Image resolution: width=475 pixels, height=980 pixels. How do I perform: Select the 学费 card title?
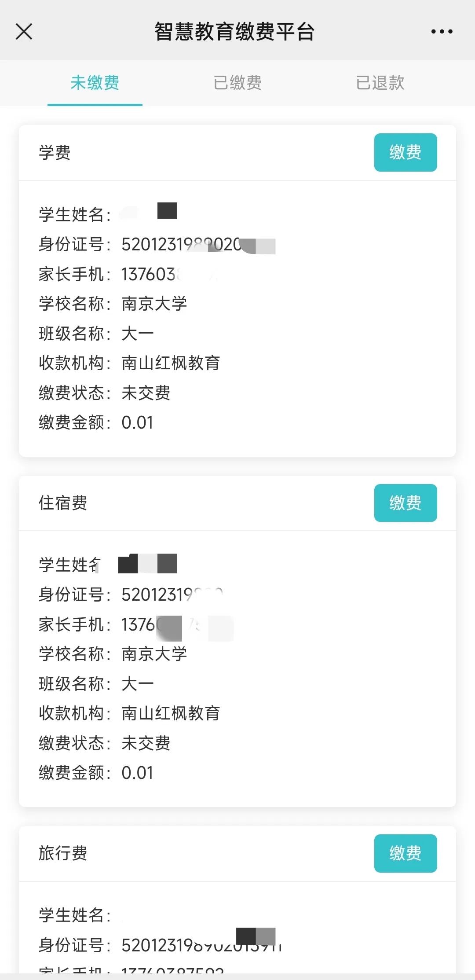click(55, 153)
